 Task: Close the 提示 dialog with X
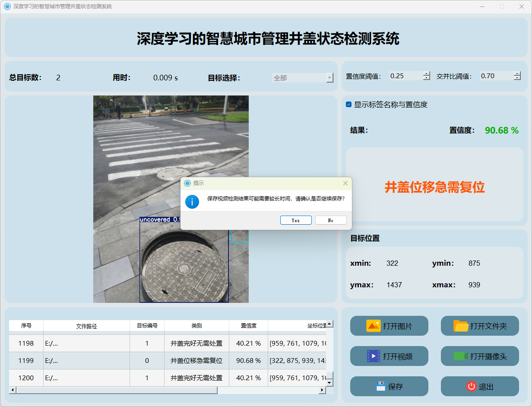(345, 183)
